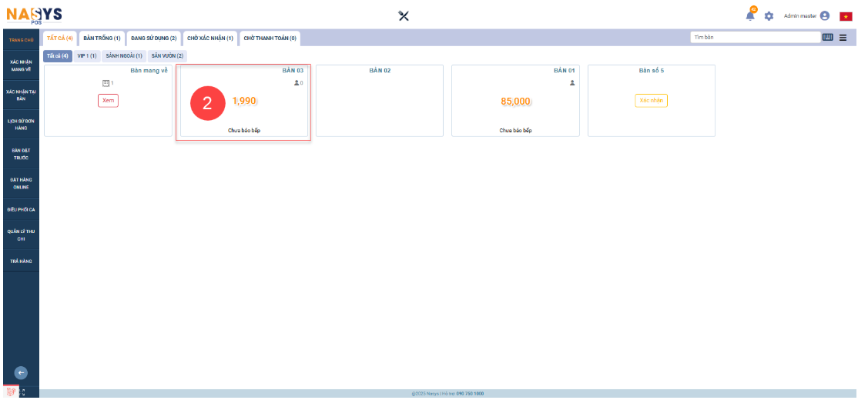
Task: Switch language using the Vietnam flag
Action: click(x=846, y=16)
